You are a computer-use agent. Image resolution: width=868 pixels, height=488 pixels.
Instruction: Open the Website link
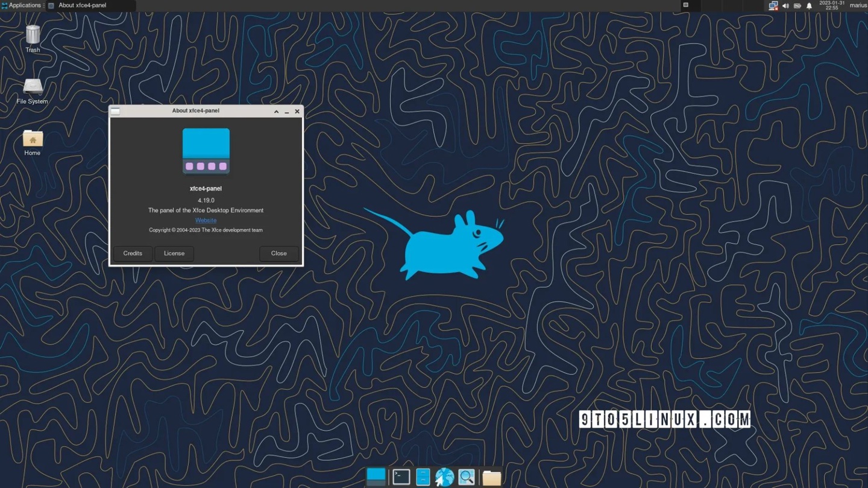pyautogui.click(x=206, y=220)
